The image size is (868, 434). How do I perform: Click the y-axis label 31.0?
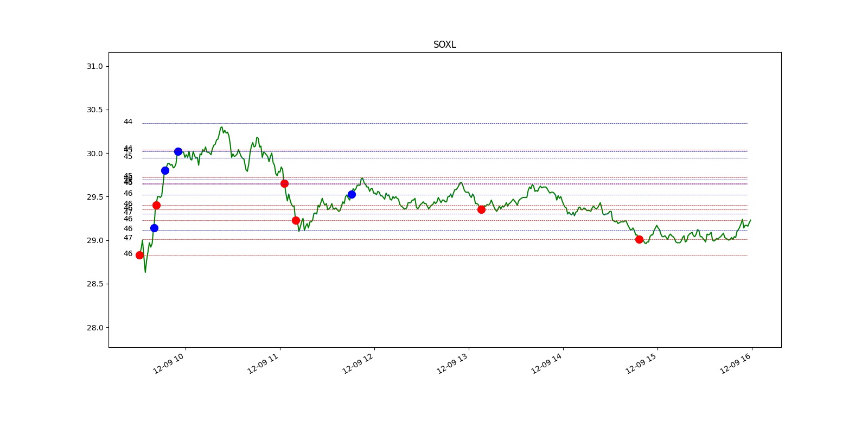click(x=94, y=66)
